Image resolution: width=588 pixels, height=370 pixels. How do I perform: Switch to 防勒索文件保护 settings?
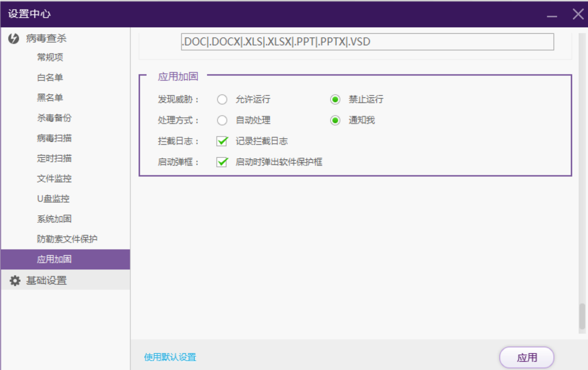coord(67,239)
